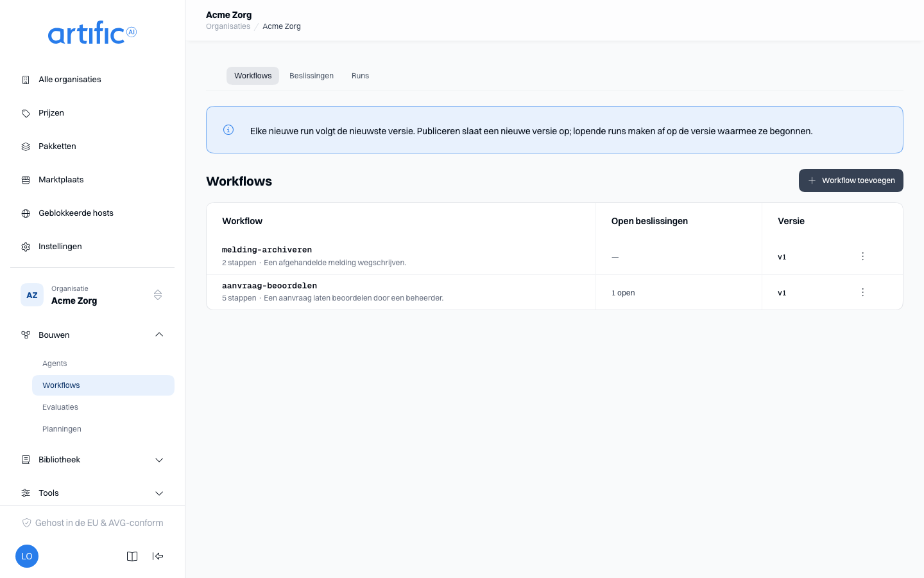This screenshot has width=924, height=578.
Task: Switch to the Runs tab
Action: 360,76
